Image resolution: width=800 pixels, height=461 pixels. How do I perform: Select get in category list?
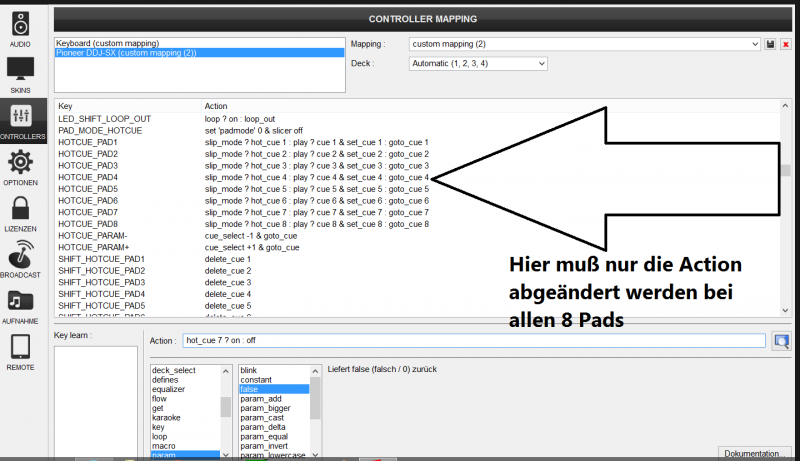pos(185,408)
